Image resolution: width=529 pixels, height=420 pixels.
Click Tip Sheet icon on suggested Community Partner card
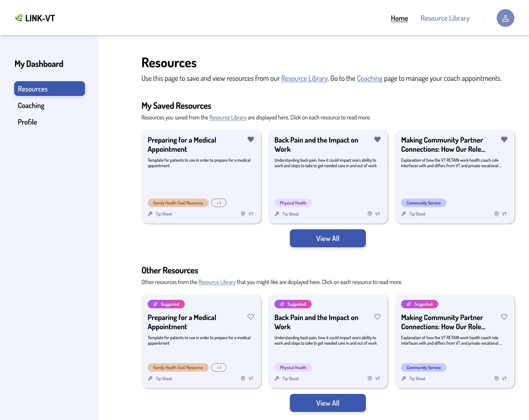404,378
